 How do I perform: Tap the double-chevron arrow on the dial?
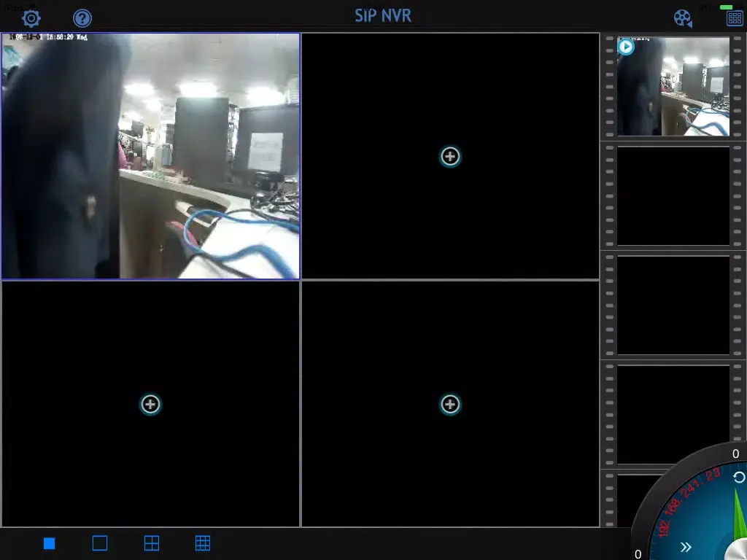click(x=686, y=547)
